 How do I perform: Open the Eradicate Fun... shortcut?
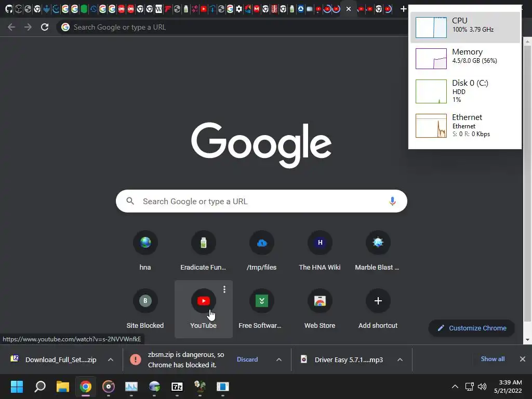point(203,251)
